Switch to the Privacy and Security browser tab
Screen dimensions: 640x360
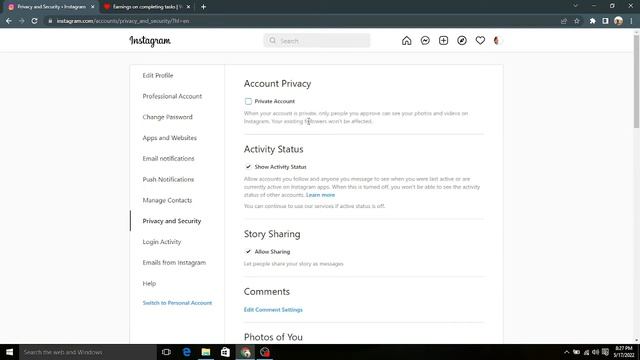tap(51, 7)
